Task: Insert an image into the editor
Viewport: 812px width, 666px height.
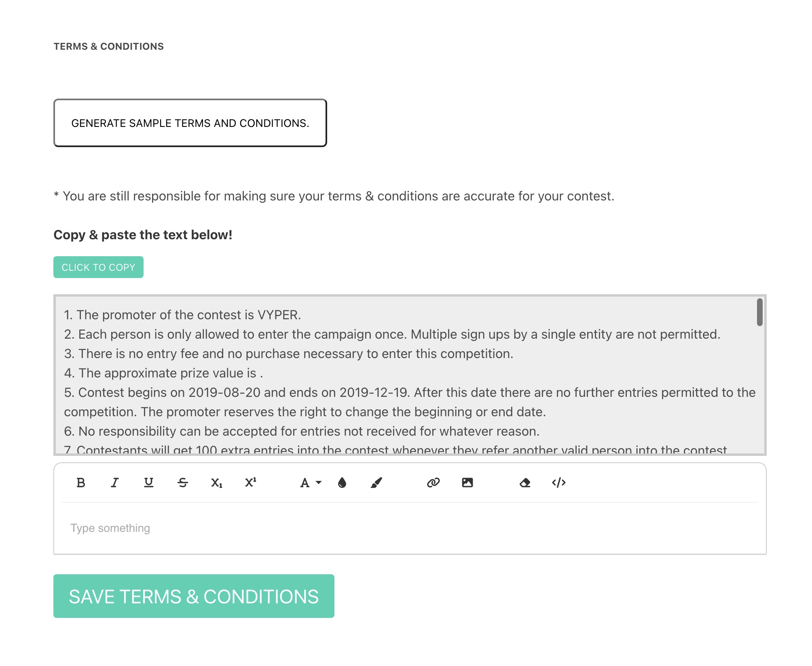Action: coord(467,483)
